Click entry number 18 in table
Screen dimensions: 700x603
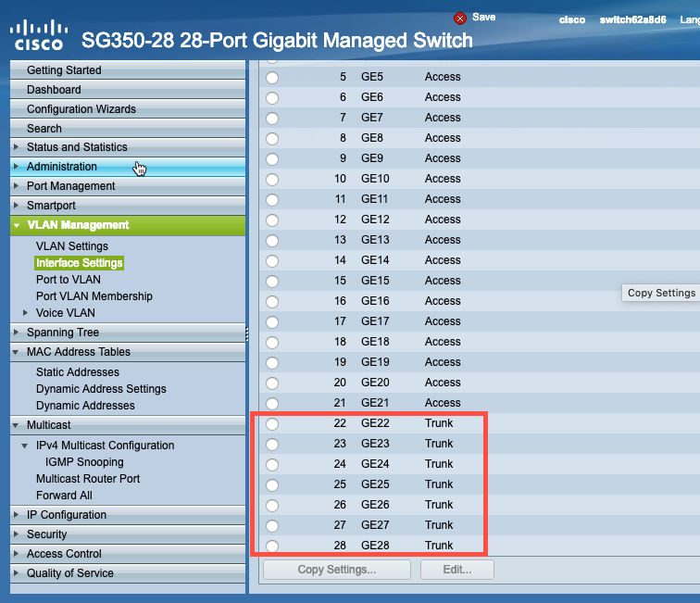pyautogui.click(x=340, y=342)
